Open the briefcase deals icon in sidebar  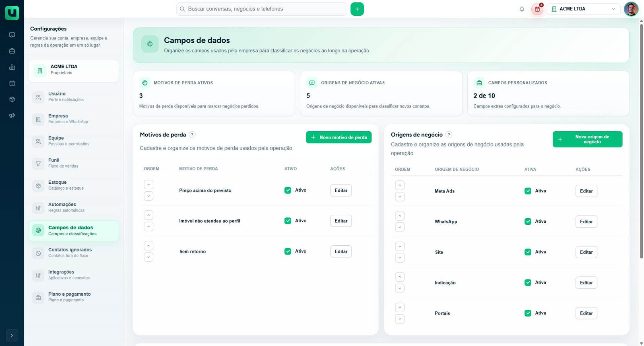(x=12, y=51)
